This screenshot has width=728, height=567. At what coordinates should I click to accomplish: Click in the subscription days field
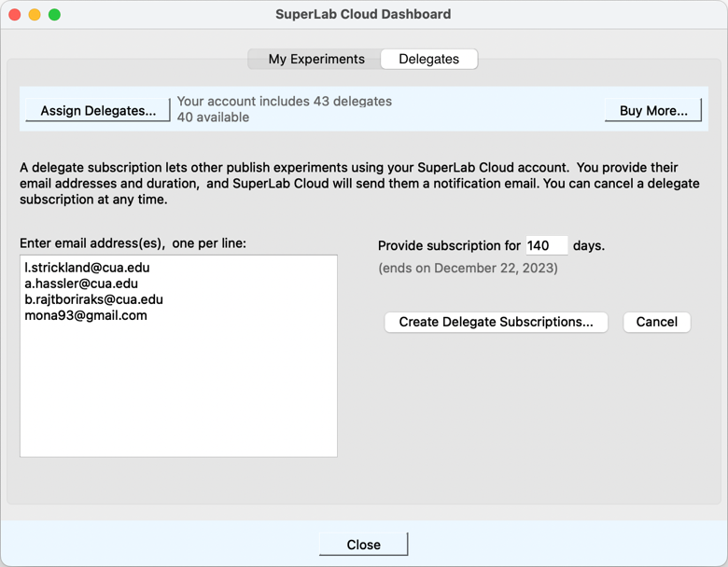click(x=546, y=246)
